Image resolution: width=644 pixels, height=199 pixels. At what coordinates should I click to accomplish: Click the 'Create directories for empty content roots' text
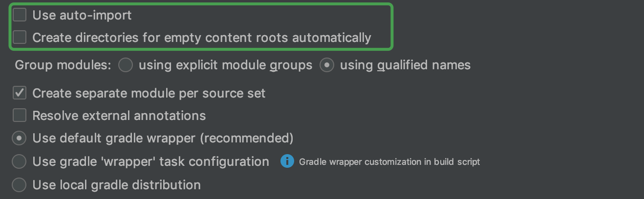pyautogui.click(x=202, y=38)
